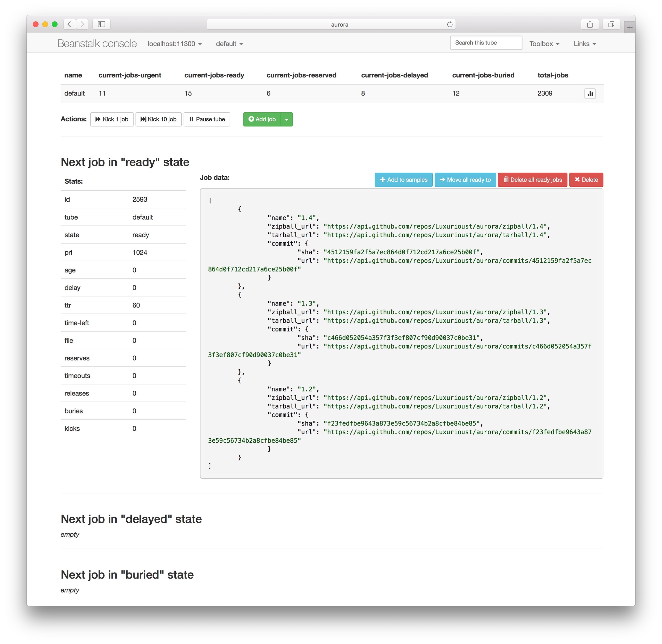Expand the Add job caret dropdown

[287, 119]
